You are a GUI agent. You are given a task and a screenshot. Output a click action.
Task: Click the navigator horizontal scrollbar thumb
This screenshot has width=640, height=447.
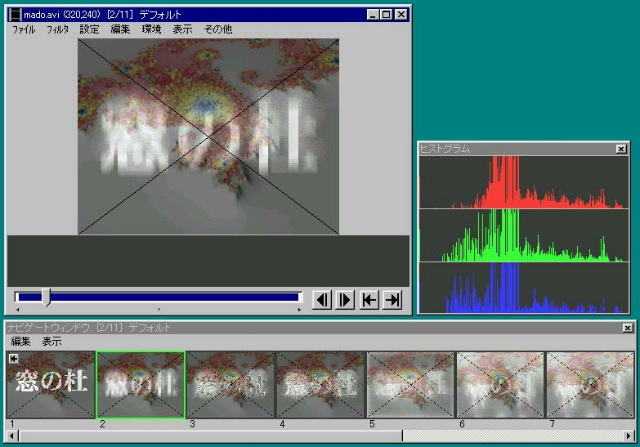(210, 436)
